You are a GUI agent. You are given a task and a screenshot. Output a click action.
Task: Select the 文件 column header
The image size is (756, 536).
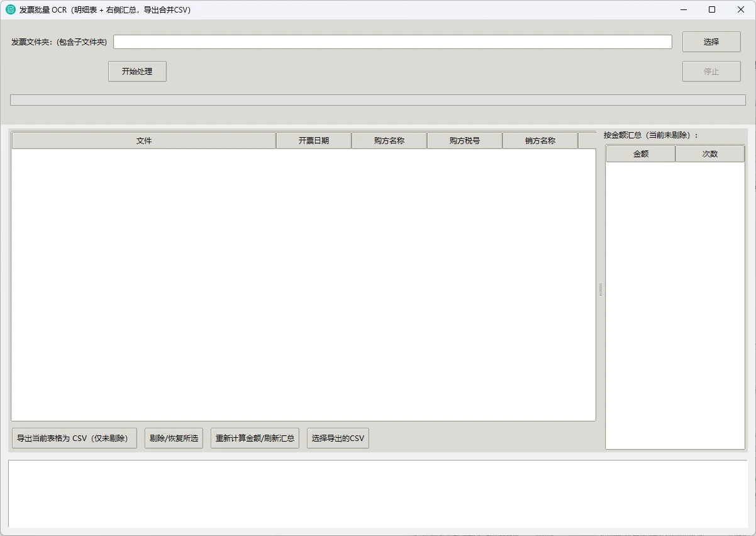[x=143, y=140]
